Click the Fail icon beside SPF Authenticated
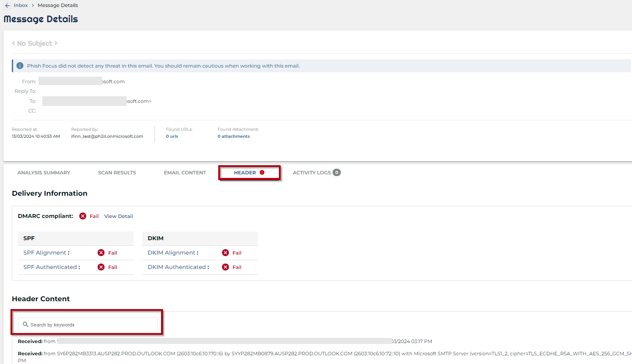This screenshot has height=364, width=632. [100, 267]
